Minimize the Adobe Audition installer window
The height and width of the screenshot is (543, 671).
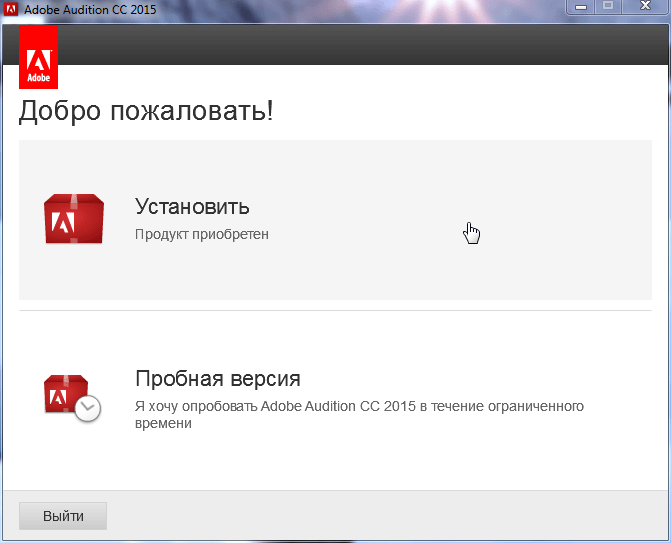581,6
